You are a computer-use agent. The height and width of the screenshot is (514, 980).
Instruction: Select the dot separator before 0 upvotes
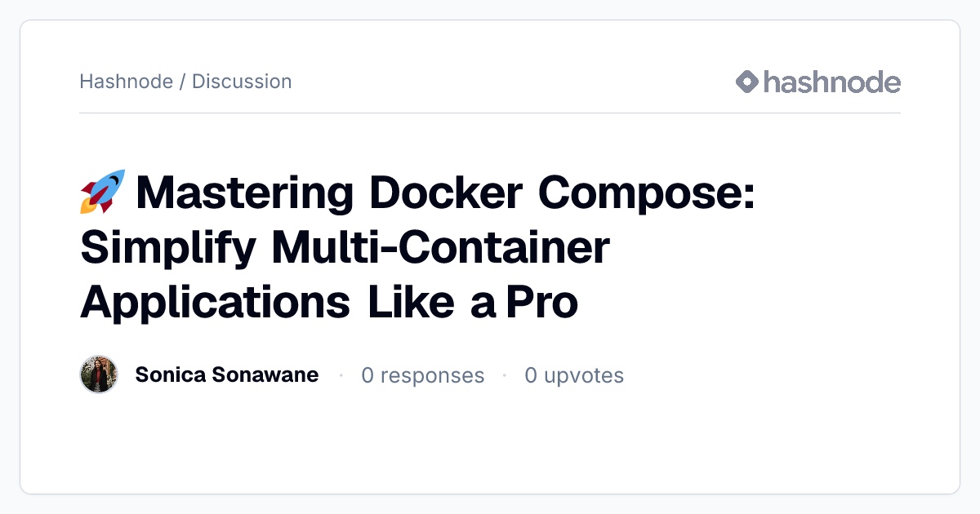tap(504, 375)
